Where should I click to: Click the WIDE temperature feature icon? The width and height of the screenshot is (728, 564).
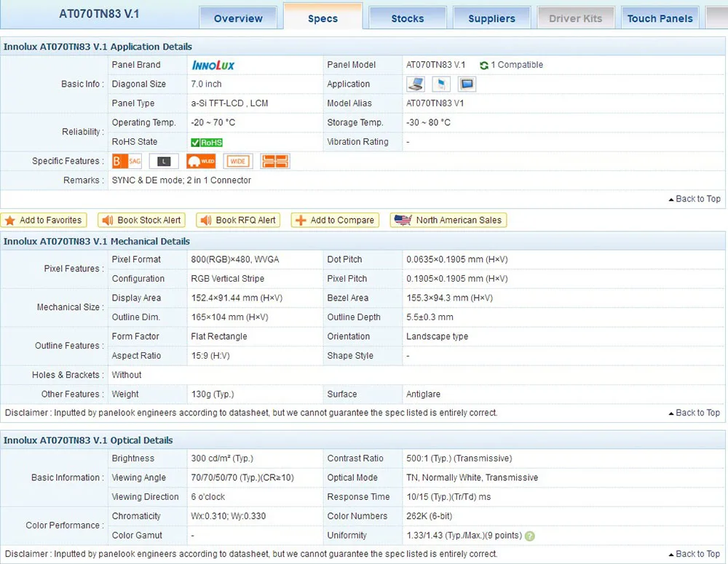238,161
